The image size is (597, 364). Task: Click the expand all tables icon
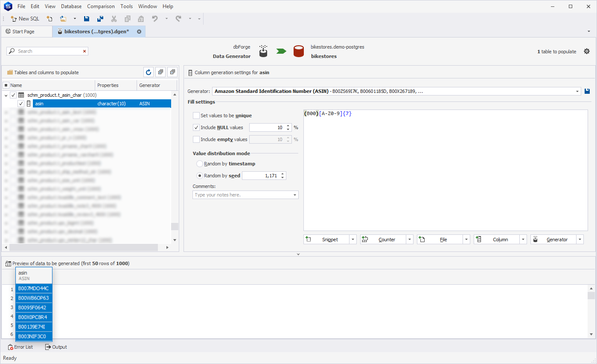(x=160, y=72)
